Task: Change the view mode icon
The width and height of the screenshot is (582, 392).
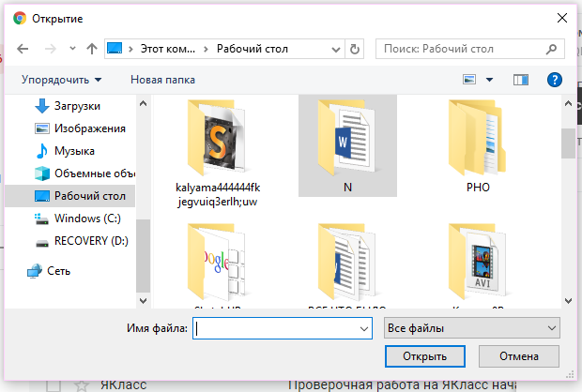Action: [x=469, y=80]
